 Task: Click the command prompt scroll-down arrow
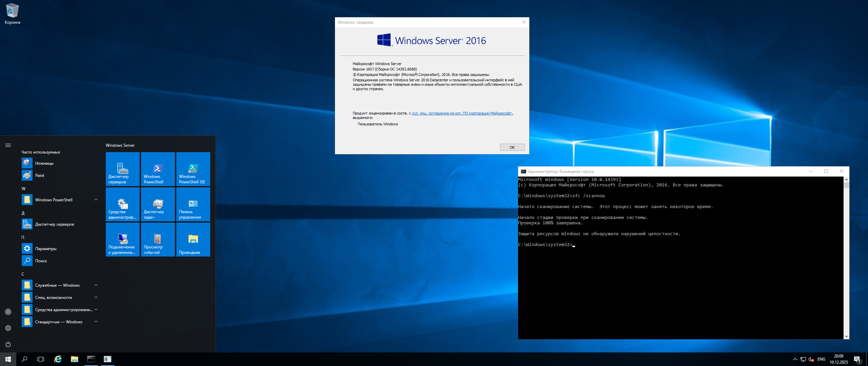(846, 336)
